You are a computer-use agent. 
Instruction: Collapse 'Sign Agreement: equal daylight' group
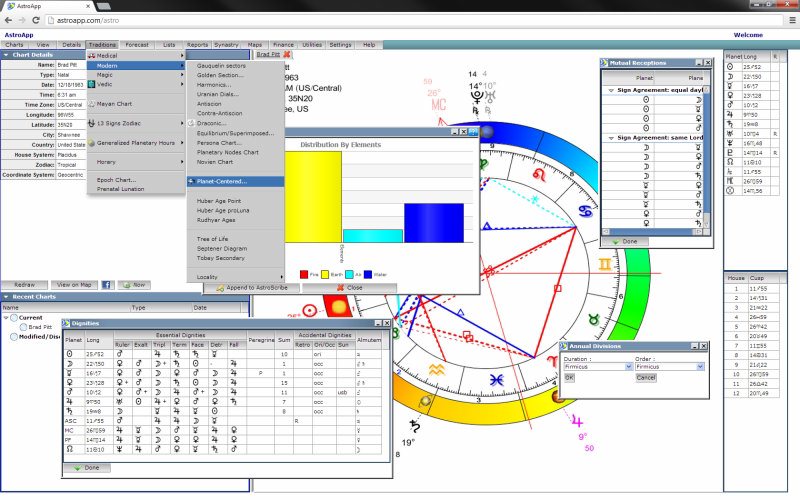(x=611, y=90)
